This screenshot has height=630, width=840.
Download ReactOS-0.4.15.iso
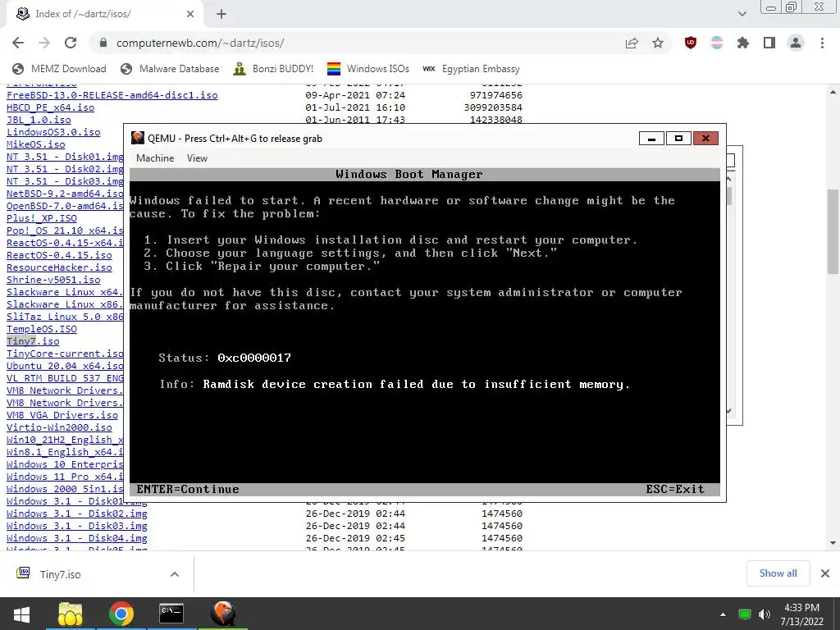coord(59,255)
